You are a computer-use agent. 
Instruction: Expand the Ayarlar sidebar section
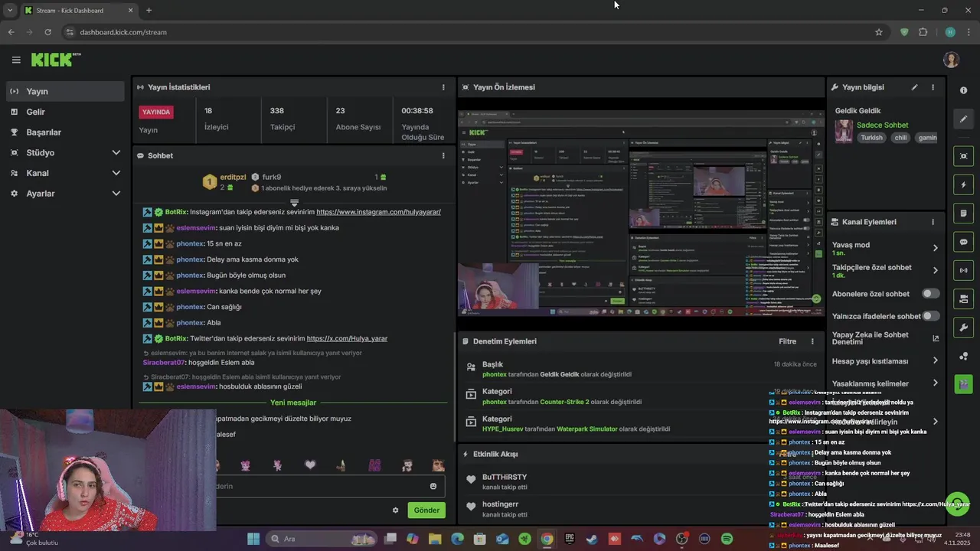point(116,194)
